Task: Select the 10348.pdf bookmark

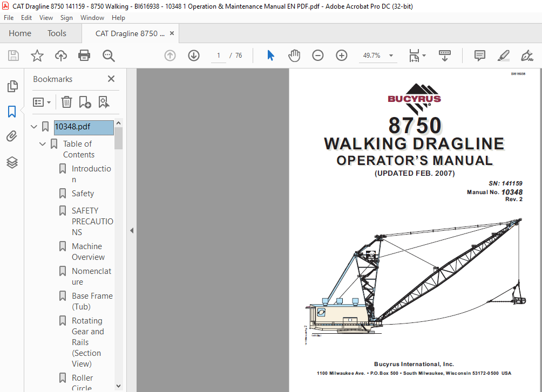Action: pyautogui.click(x=84, y=127)
